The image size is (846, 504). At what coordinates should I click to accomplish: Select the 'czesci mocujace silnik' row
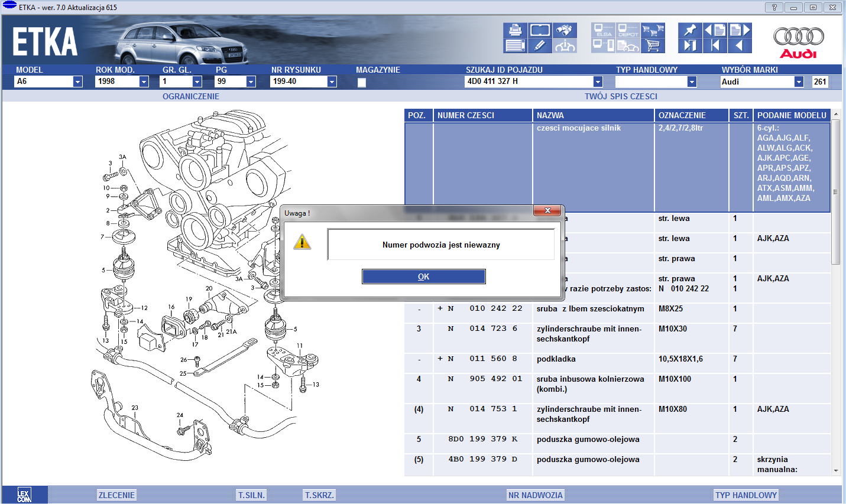pos(618,167)
